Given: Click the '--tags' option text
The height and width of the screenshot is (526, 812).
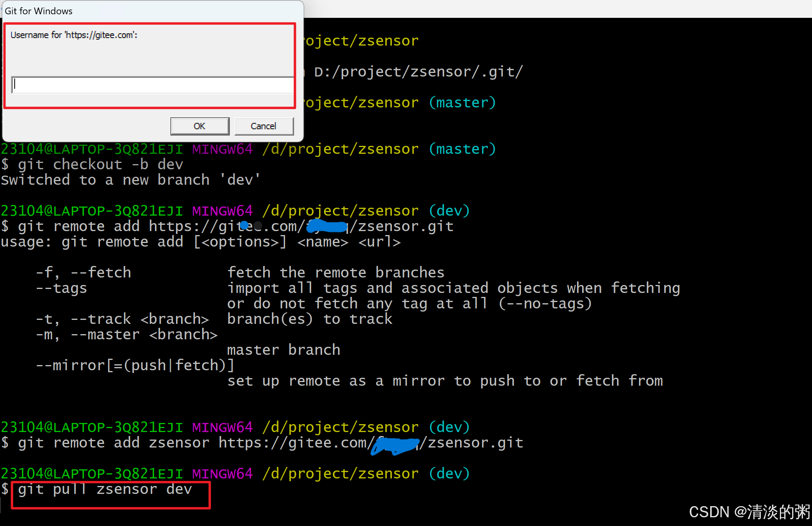Looking at the screenshot, I should coord(61,288).
